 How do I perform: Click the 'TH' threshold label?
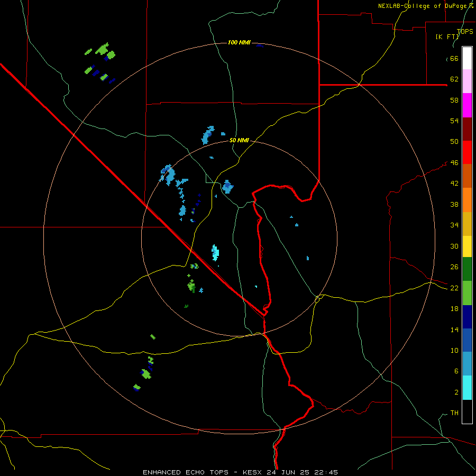(x=454, y=413)
